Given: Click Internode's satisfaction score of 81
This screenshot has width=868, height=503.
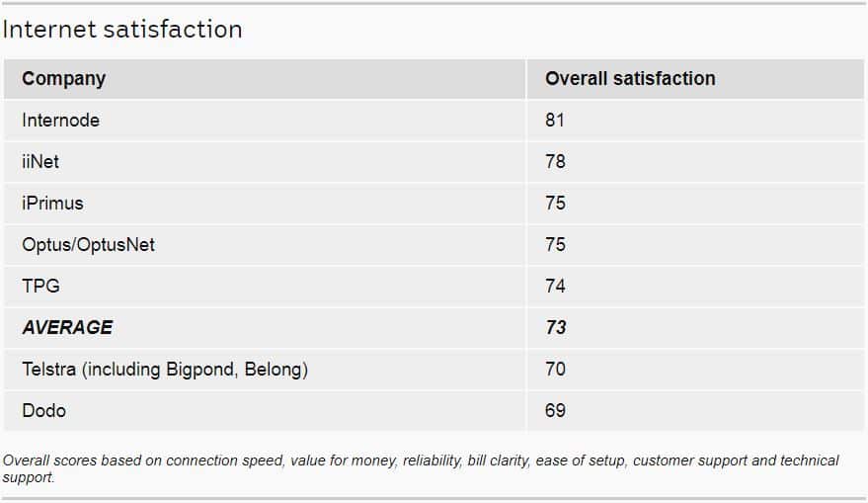Looking at the screenshot, I should point(555,120).
